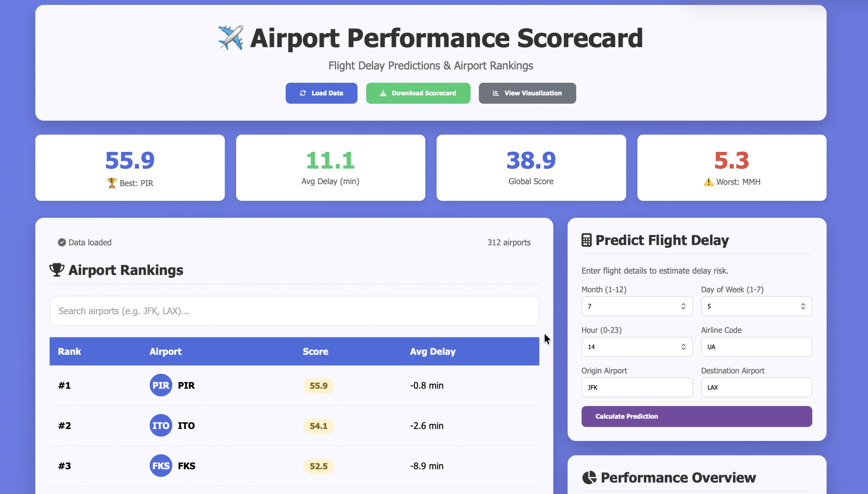Click the Airport column header
This screenshot has height=494, width=868.
pos(165,351)
